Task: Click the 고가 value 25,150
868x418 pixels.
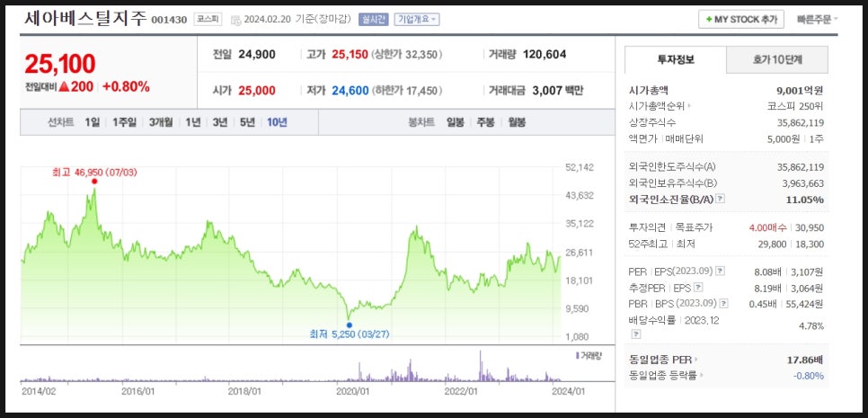Action: coord(350,55)
